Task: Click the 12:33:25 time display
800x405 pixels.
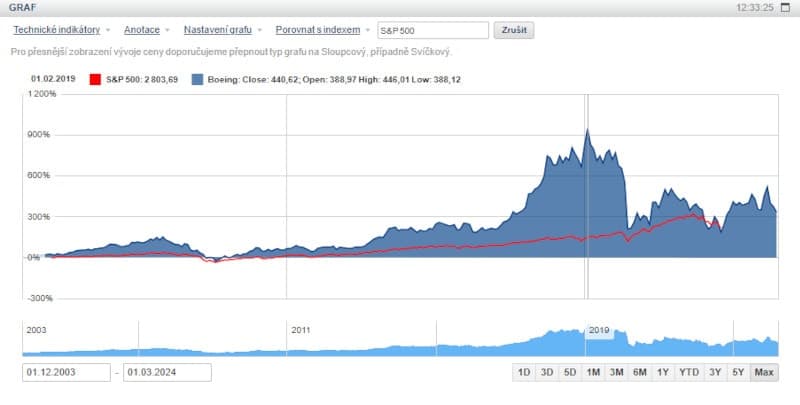Action: tap(755, 8)
